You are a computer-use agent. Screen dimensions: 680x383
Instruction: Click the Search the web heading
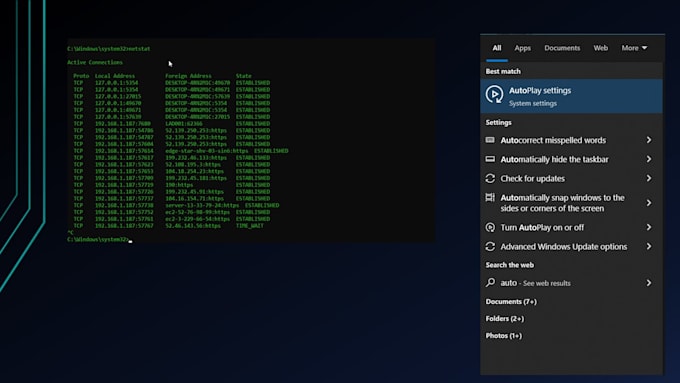510,265
